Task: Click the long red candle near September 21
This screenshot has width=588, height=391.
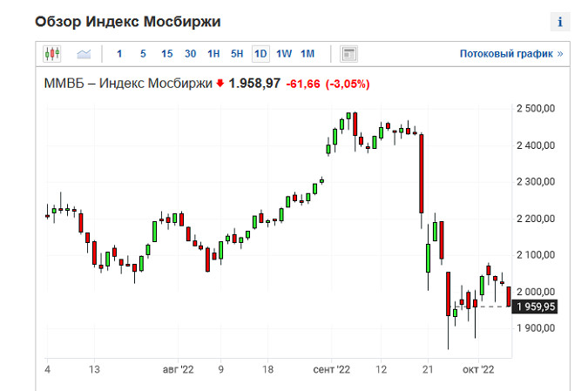Action: click(x=421, y=174)
